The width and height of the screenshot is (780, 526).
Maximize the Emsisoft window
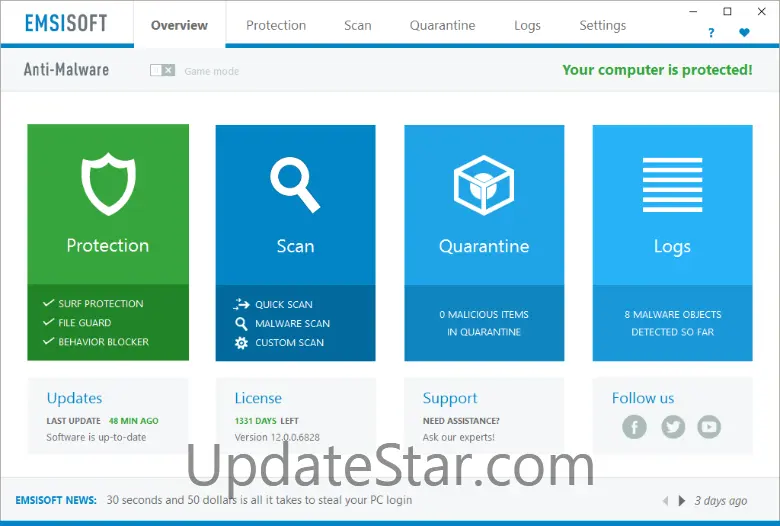pyautogui.click(x=727, y=11)
